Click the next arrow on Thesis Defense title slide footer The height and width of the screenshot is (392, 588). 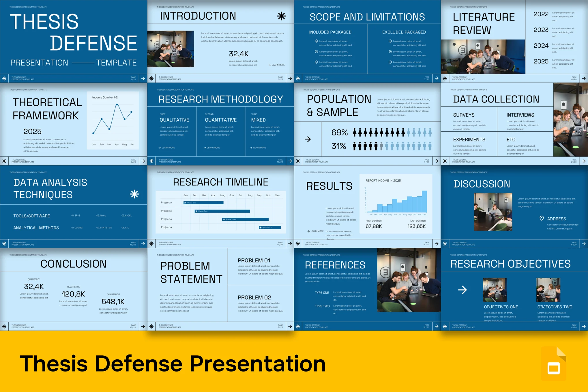(x=143, y=79)
